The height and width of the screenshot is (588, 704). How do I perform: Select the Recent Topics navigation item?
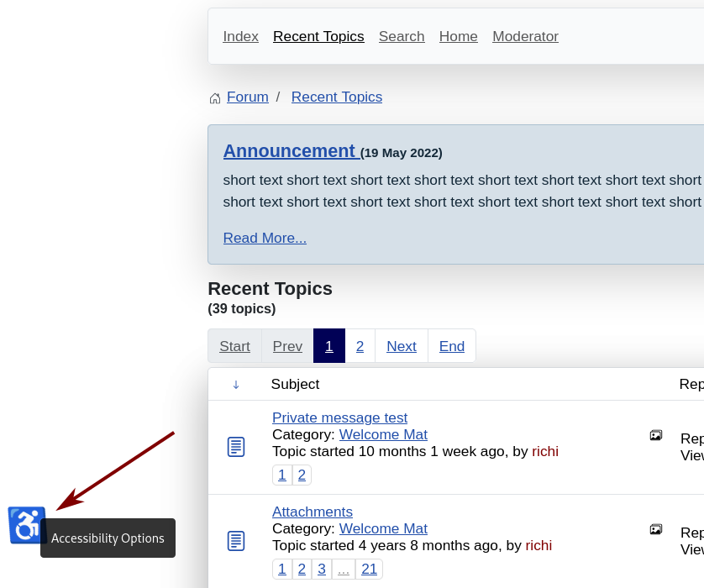[x=318, y=36]
